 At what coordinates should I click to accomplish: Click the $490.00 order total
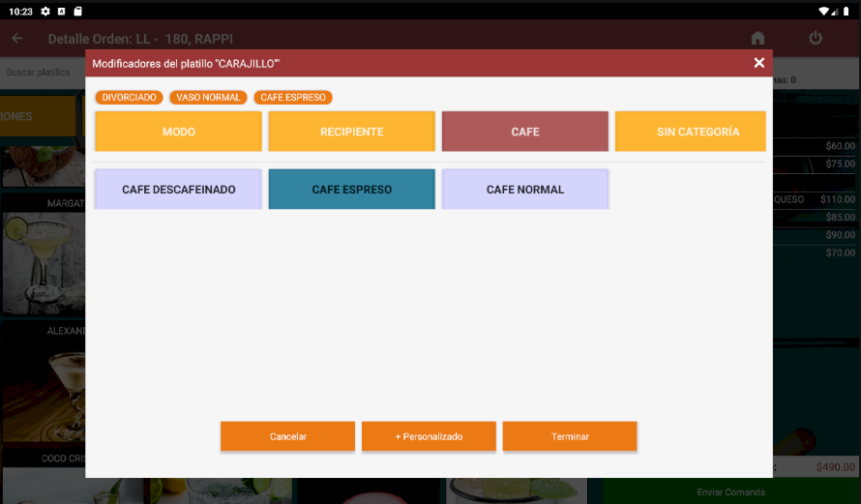835,466
